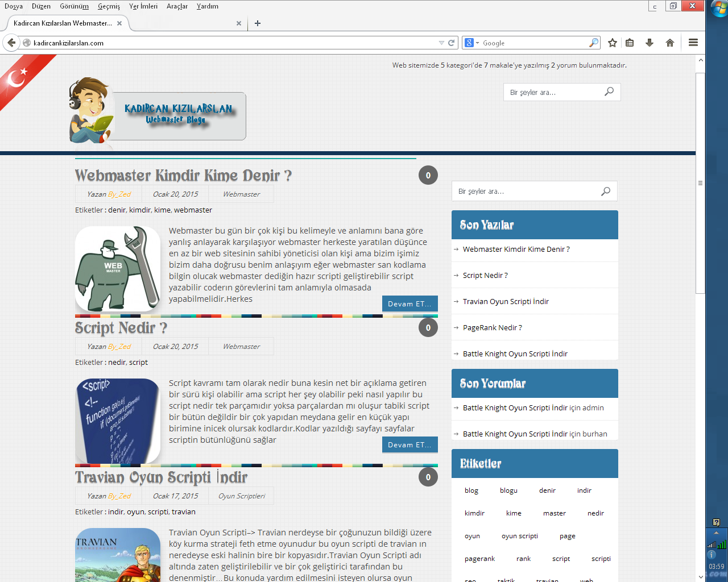The height and width of the screenshot is (582, 728).
Task: Open the Araçlar menu
Action: (177, 6)
